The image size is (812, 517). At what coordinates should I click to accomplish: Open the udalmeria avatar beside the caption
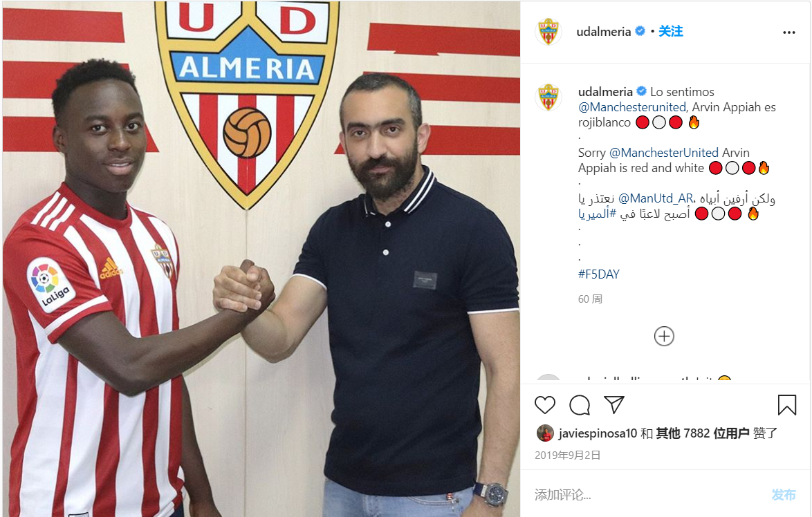pos(548,97)
